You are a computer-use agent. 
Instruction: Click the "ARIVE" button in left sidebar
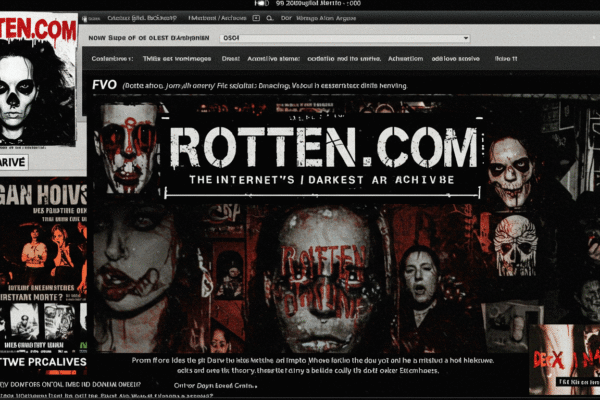(14, 162)
